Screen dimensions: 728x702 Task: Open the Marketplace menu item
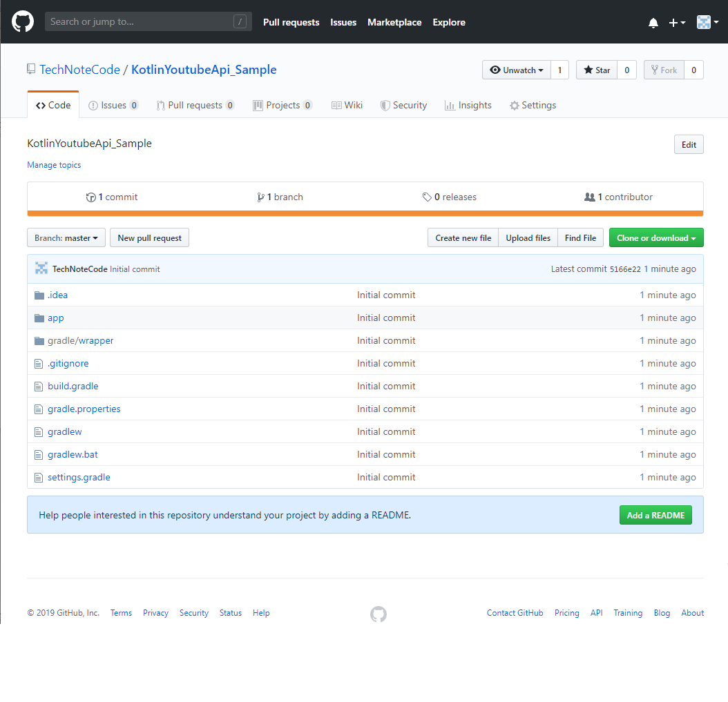(x=394, y=22)
